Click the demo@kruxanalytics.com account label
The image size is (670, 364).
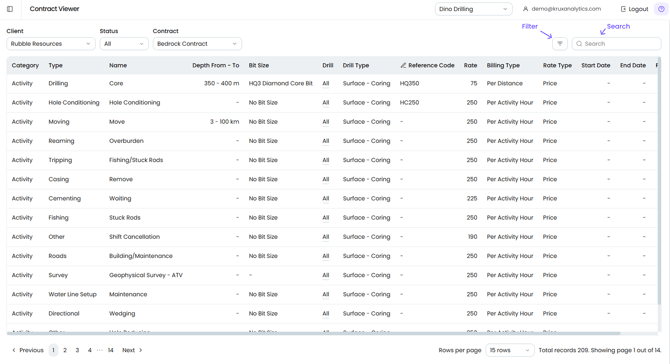[566, 9]
